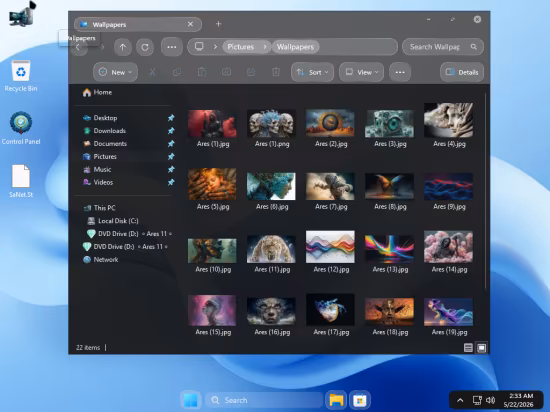Toggle the Details pane
Screen dimensions: 550x412
[x=462, y=72]
